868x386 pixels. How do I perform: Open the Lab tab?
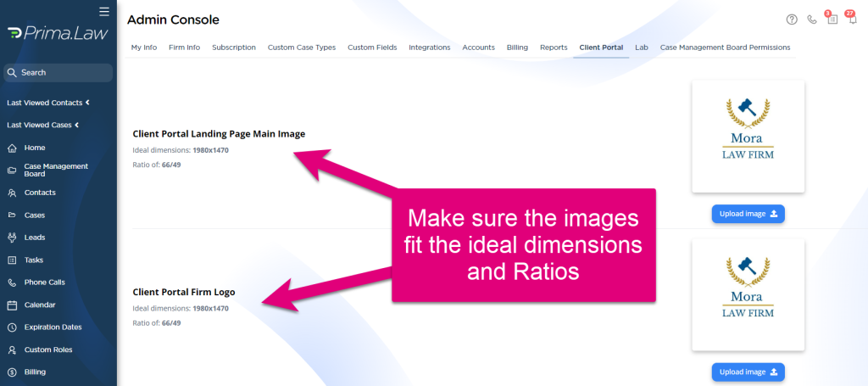click(642, 48)
